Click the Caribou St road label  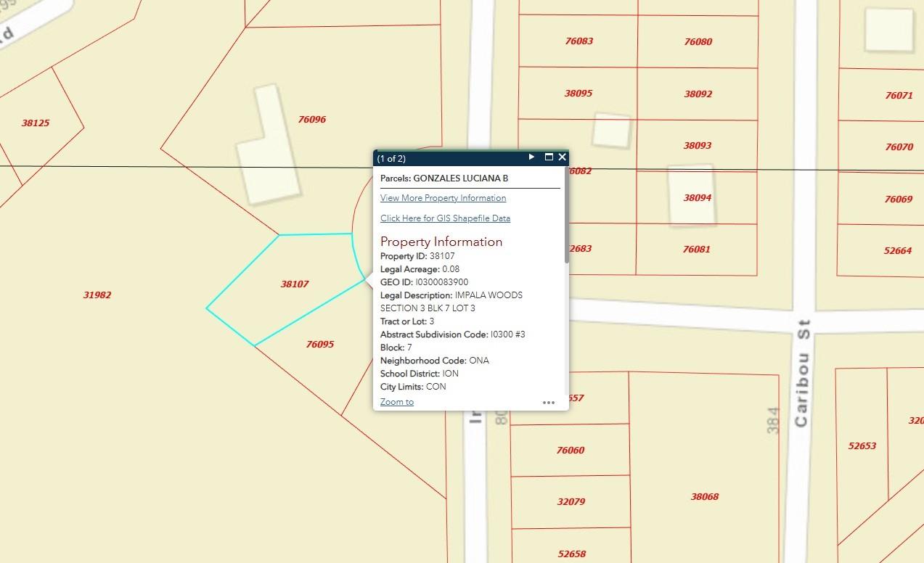pyautogui.click(x=801, y=371)
